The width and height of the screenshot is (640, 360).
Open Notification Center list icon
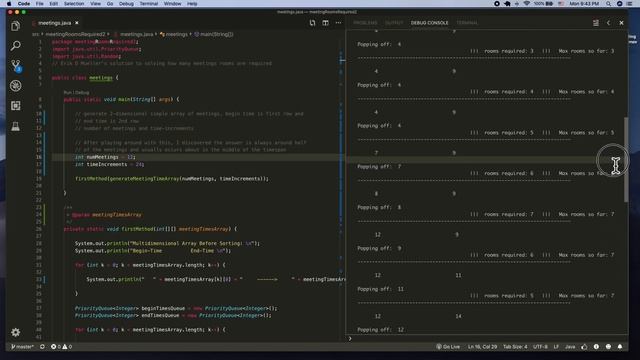coord(630,4)
